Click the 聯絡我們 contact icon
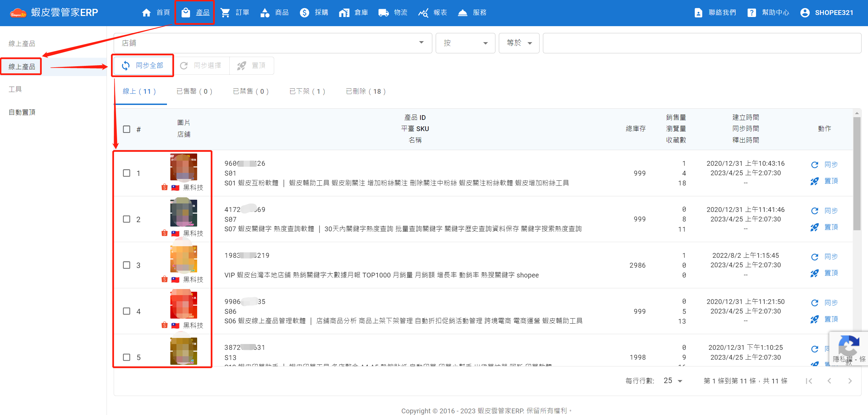 click(698, 13)
